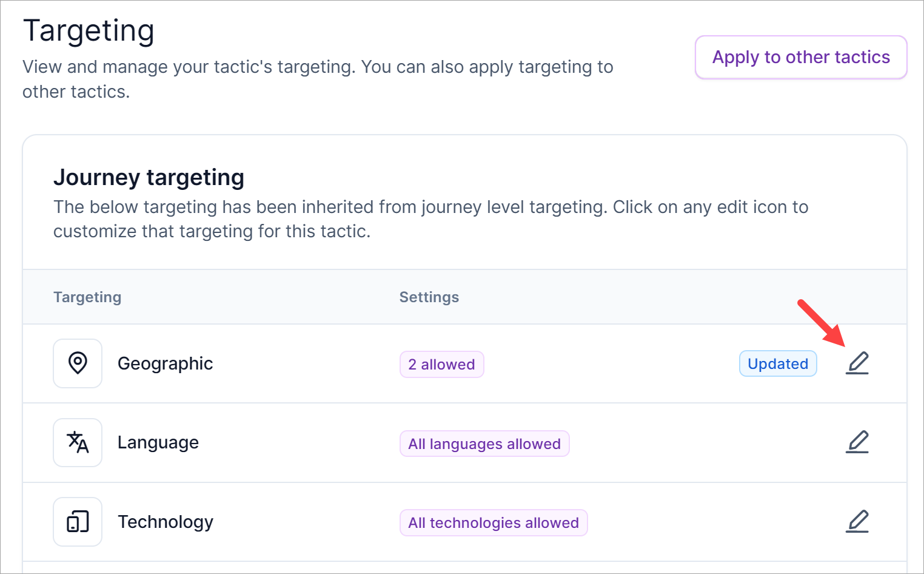Select the Language translate icon
This screenshot has width=924, height=574.
[x=78, y=442]
